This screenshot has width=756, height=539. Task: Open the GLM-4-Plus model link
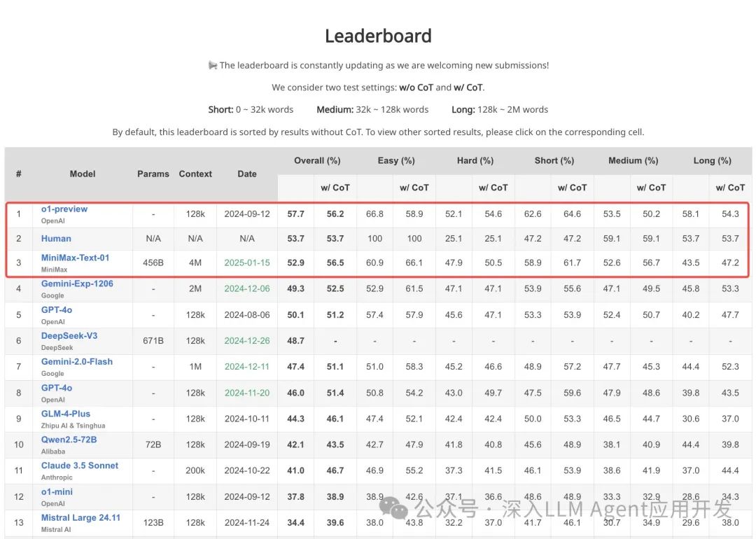pyautogui.click(x=66, y=414)
